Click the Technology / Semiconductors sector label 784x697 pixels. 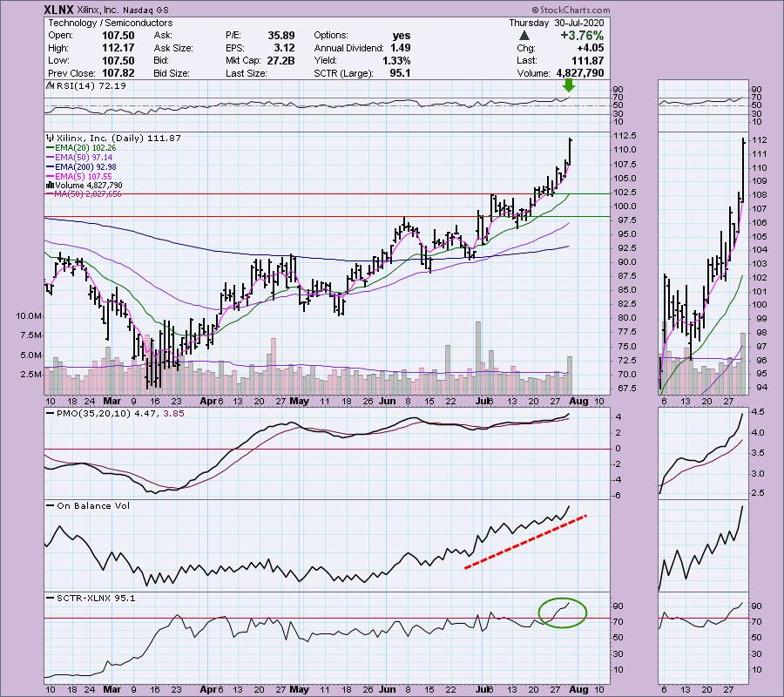(x=110, y=23)
